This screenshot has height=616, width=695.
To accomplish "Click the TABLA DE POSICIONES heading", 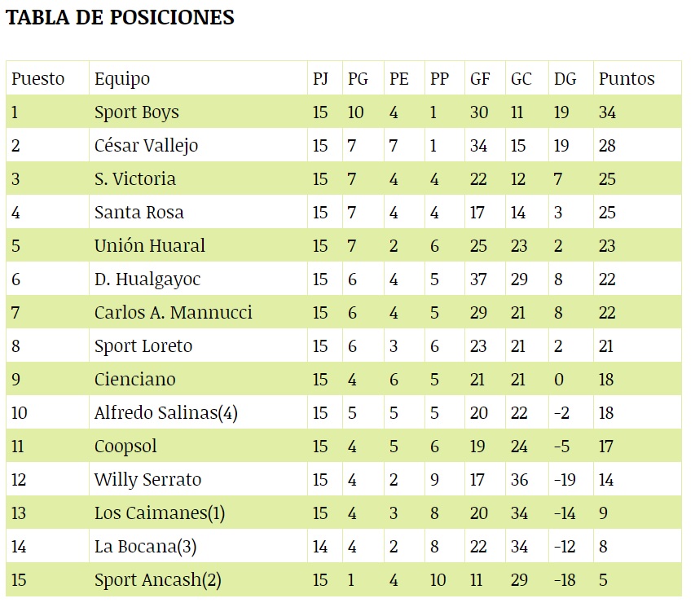I will (x=121, y=18).
